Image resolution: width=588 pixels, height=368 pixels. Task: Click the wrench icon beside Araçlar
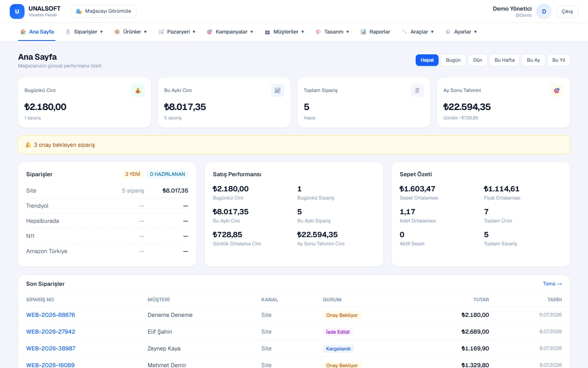pyautogui.click(x=405, y=32)
